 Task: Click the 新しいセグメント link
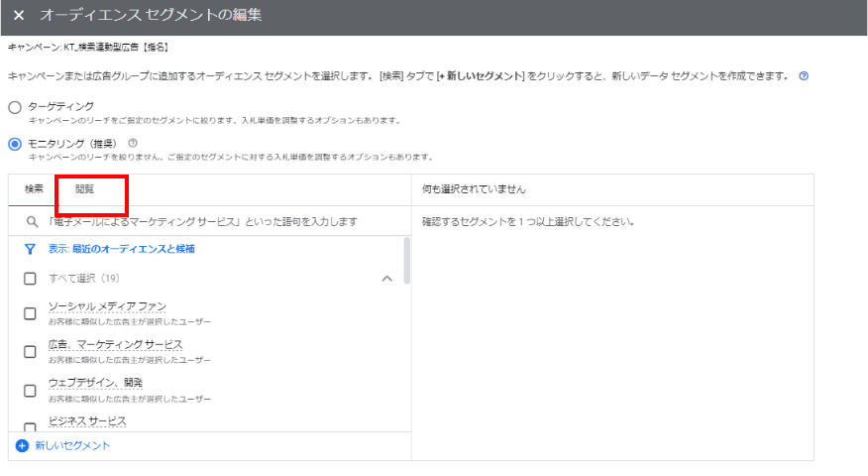(72, 446)
